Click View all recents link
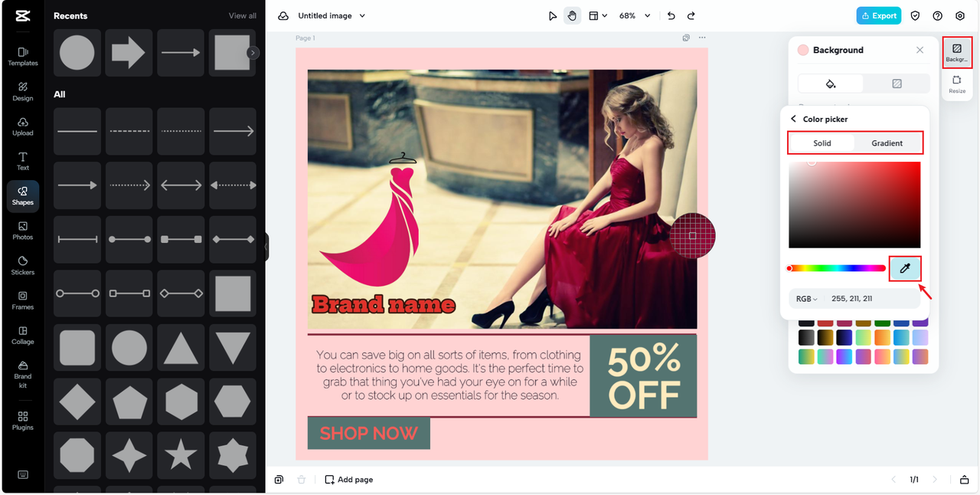980x495 pixels. 243,15
